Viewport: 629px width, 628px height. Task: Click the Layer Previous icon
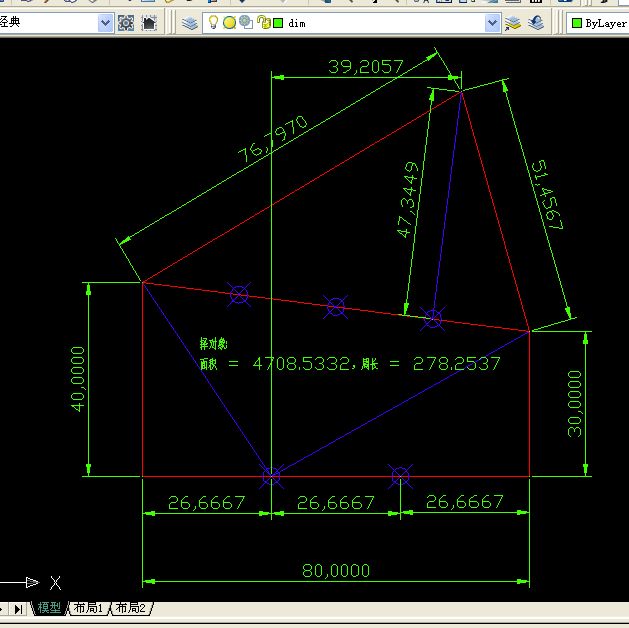536,23
